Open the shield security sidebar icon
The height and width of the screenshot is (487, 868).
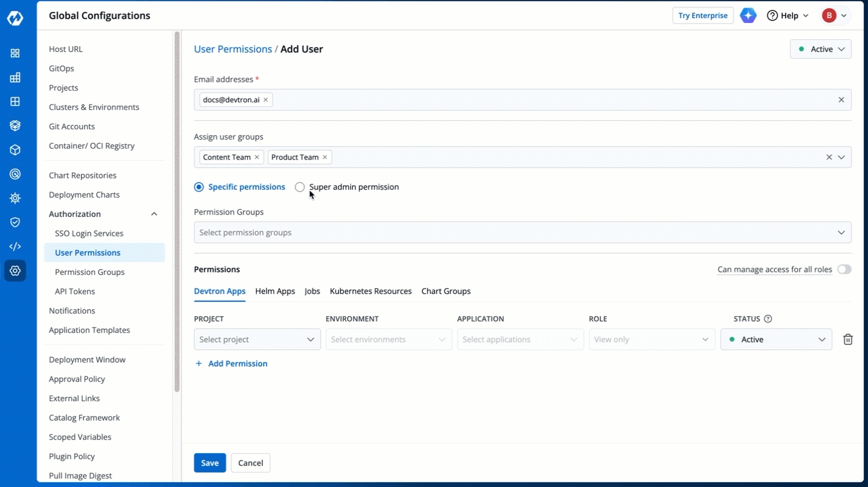coord(15,222)
